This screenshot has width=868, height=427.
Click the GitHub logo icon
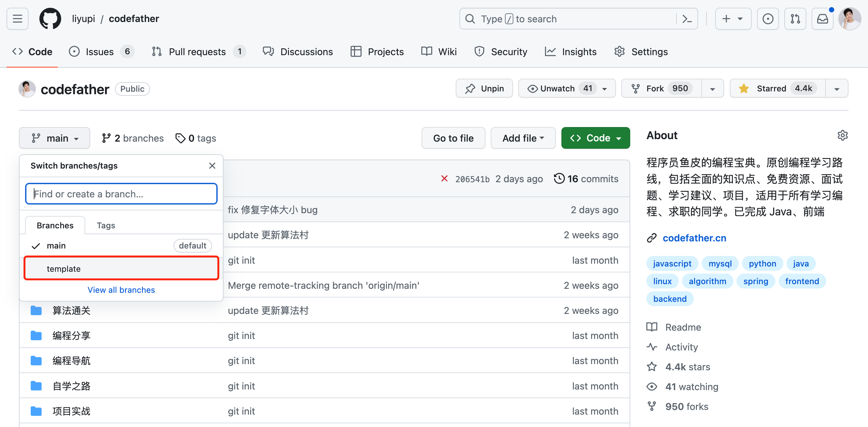(50, 19)
